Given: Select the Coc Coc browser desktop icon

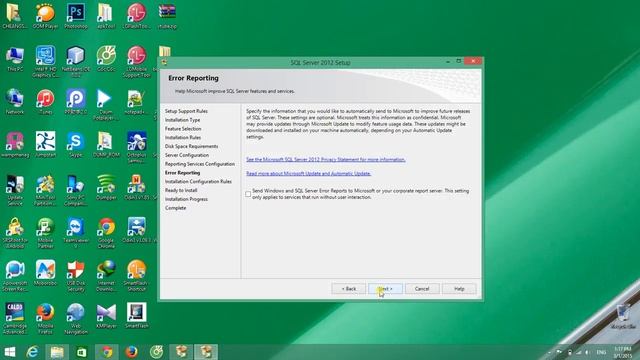Looking at the screenshot, I should pos(106,59).
